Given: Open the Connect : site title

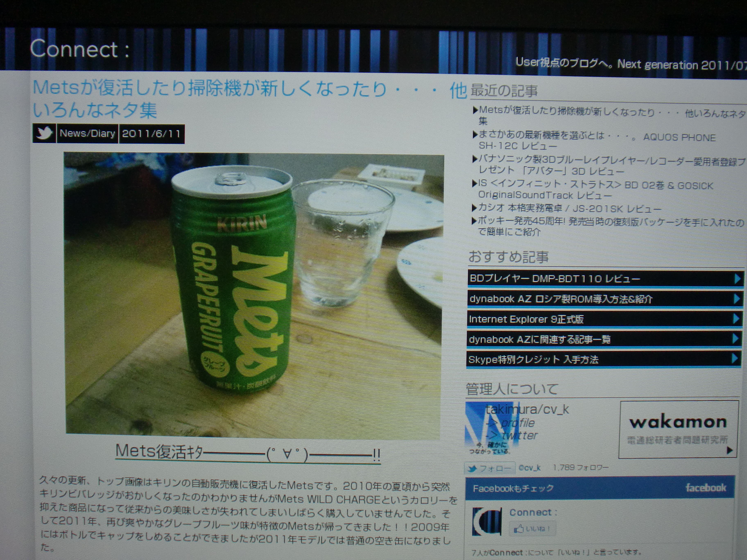Looking at the screenshot, I should click(x=80, y=49).
